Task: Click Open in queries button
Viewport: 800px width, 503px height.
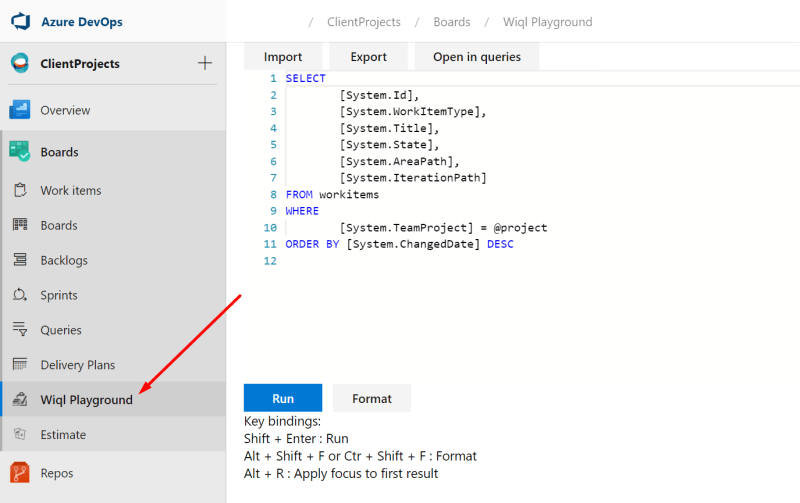Action: coord(477,57)
